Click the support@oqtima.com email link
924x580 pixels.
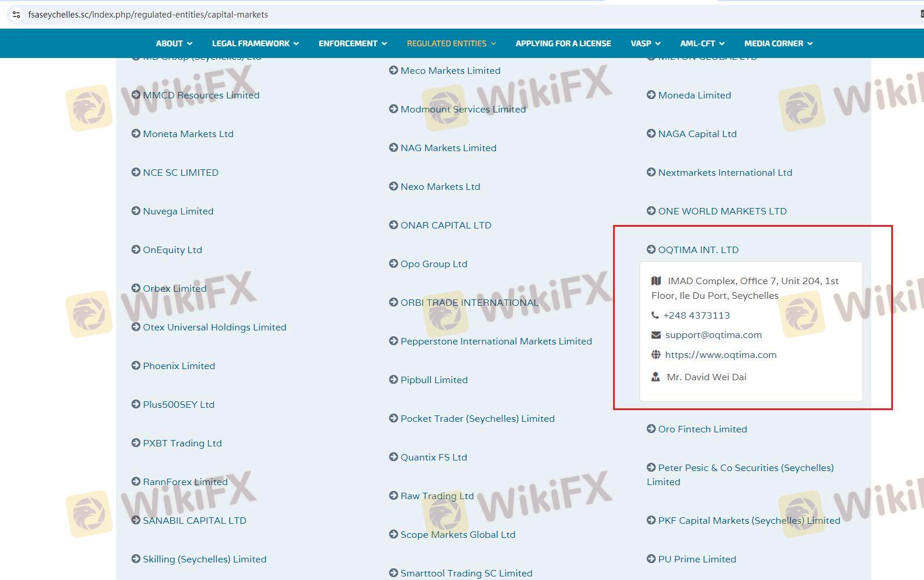pyautogui.click(x=713, y=335)
